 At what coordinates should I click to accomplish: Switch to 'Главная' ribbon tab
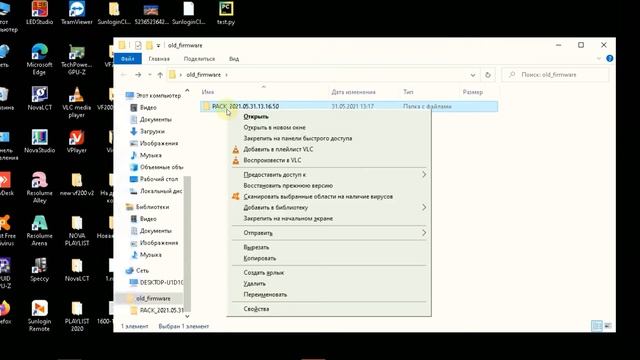click(159, 59)
